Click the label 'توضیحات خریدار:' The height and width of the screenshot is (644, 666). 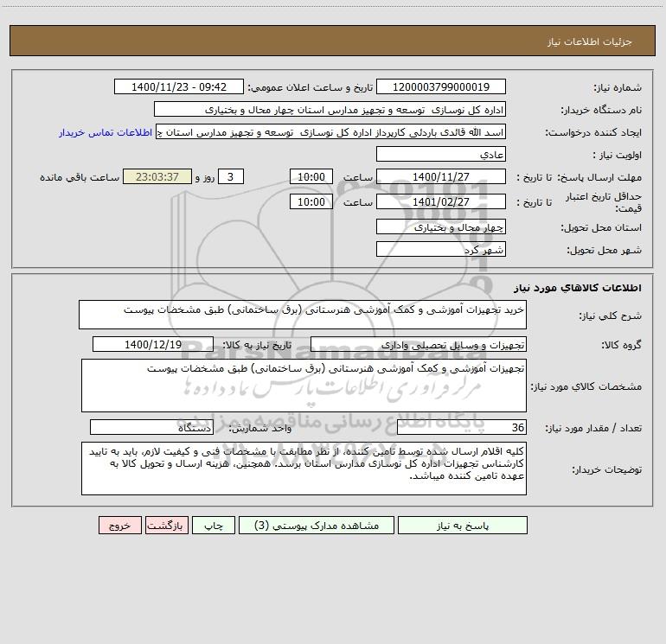pos(606,469)
